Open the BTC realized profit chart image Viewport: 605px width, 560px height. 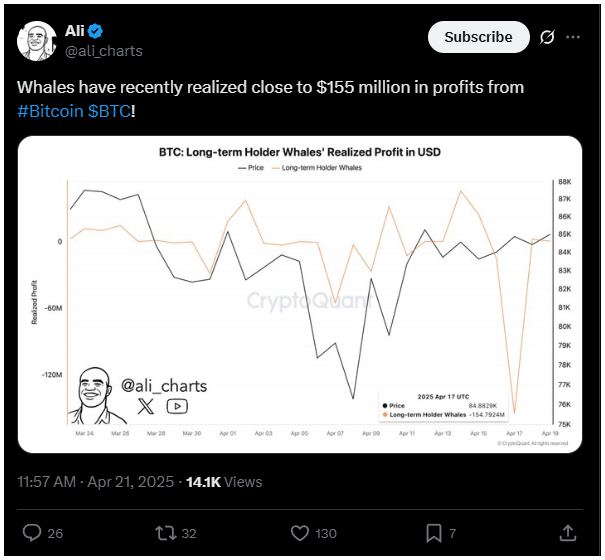(300, 294)
